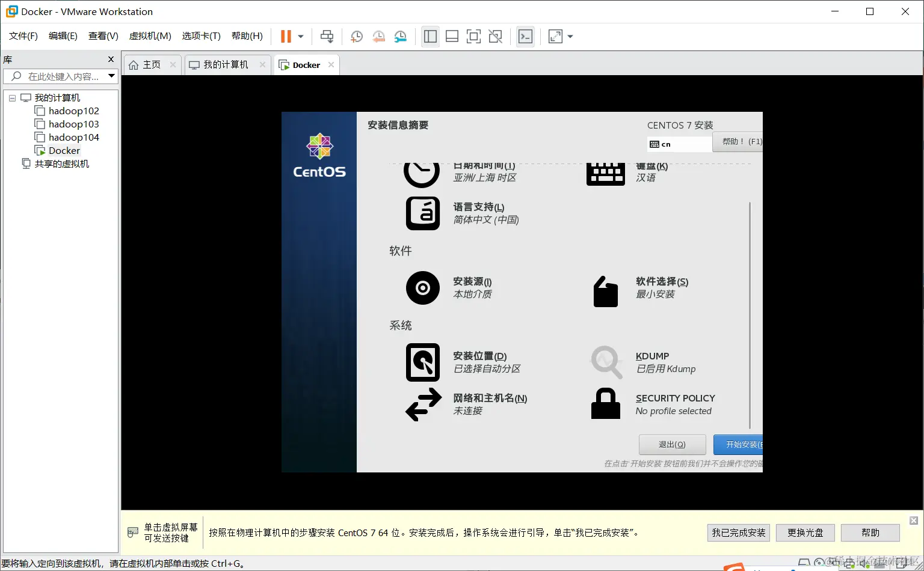Screen dimensions: 924x571
Task: Click the keyboard icon in the hint bar
Action: point(133,533)
